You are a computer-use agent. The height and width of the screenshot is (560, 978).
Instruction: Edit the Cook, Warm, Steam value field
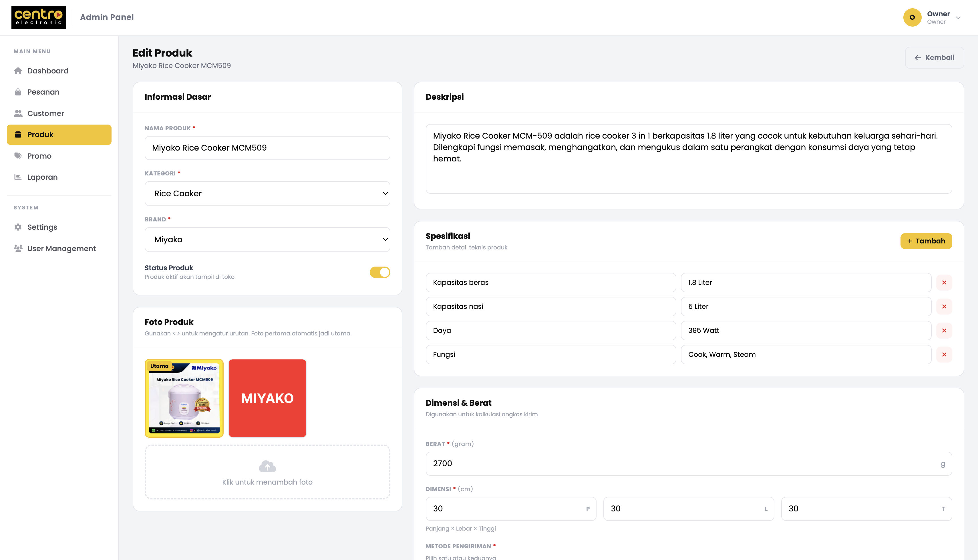[806, 355]
